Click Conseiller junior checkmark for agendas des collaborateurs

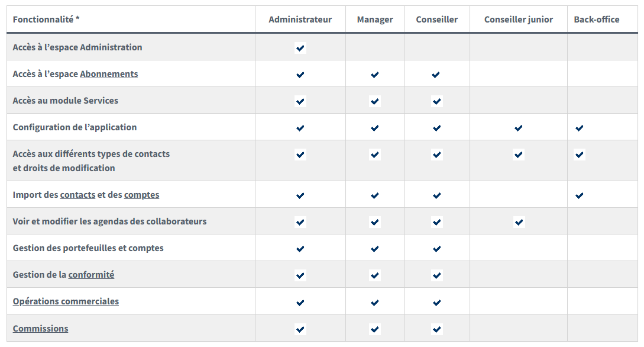(x=519, y=223)
